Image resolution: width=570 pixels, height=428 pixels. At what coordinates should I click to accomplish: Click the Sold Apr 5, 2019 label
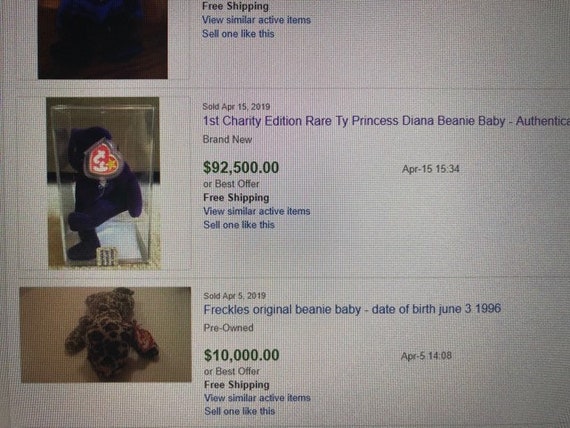(x=235, y=296)
